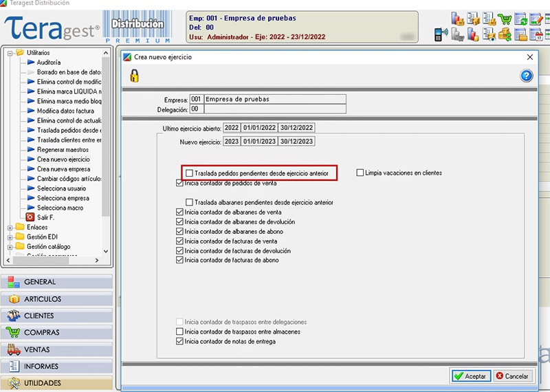Expand the Gestión EDI folder node
The width and height of the screenshot is (550, 392).
tap(10, 237)
